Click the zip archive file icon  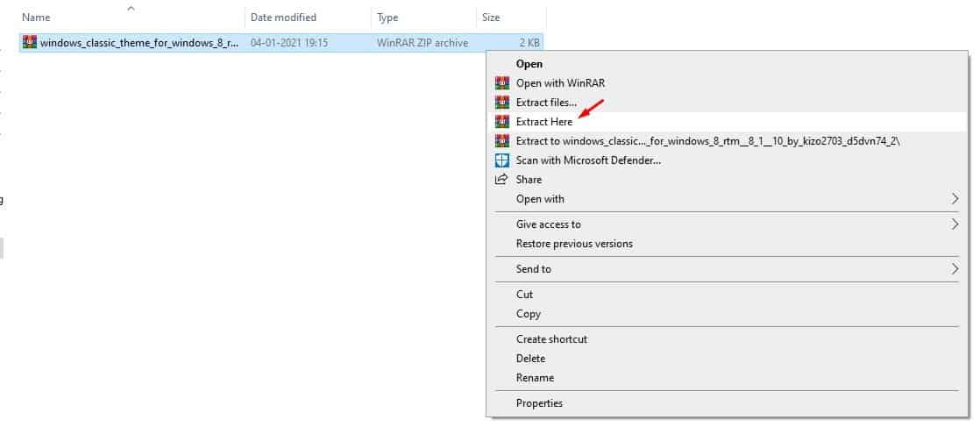tap(30, 43)
